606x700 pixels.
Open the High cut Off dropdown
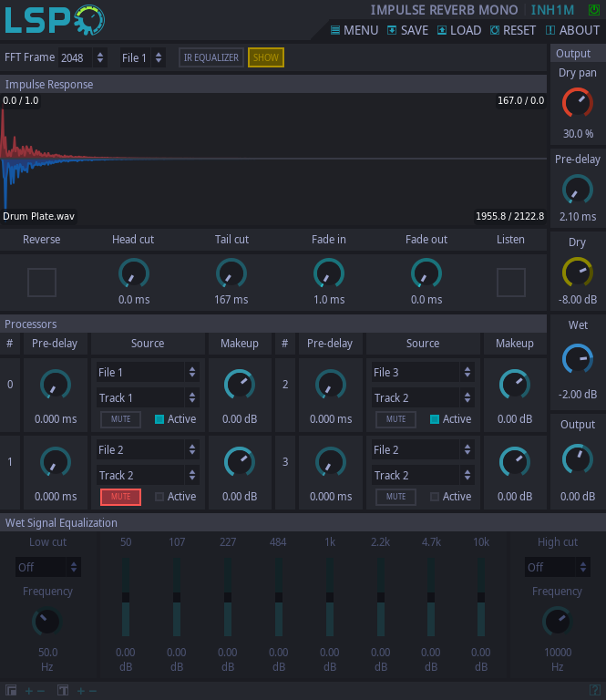tap(558, 568)
